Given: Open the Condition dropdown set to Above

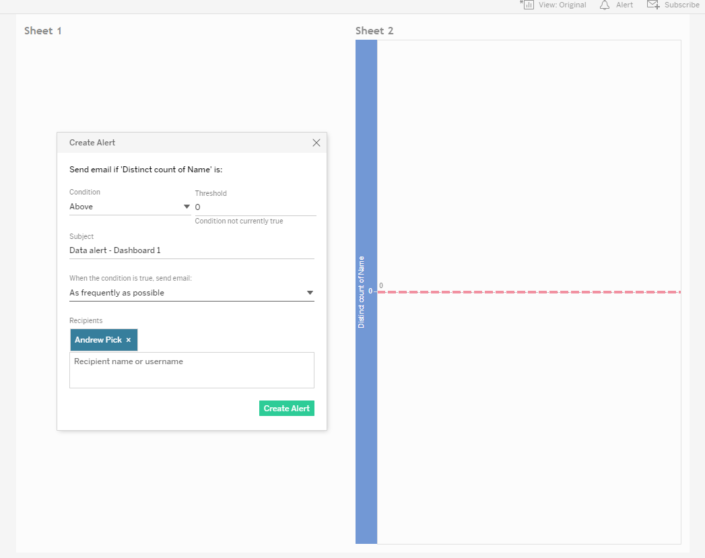Looking at the screenshot, I should [129, 206].
